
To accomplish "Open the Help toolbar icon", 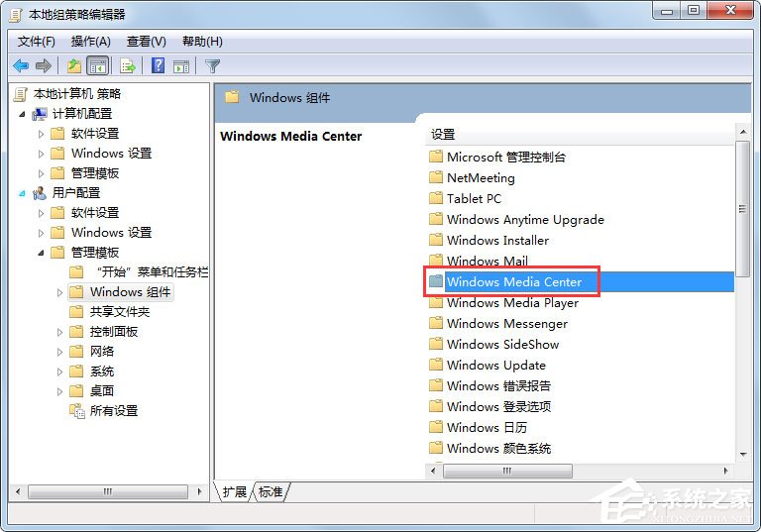I will point(159,65).
